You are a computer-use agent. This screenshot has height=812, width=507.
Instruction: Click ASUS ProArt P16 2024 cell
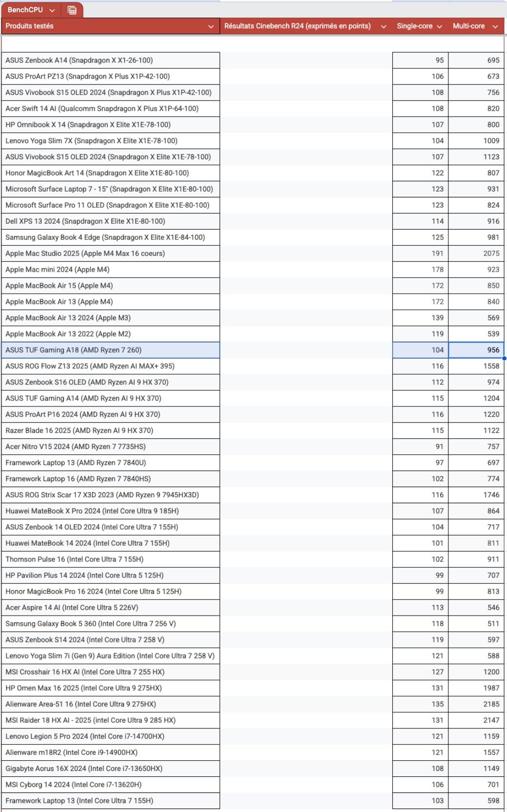[x=110, y=415]
